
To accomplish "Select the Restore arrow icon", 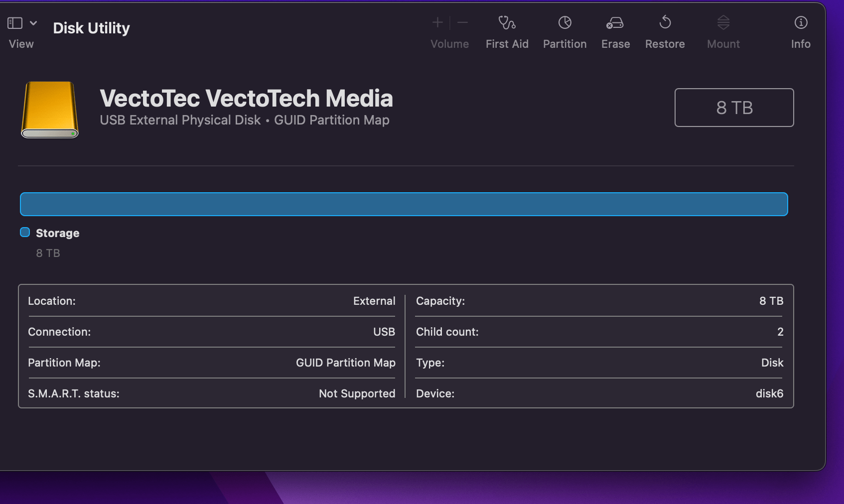I will point(665,23).
